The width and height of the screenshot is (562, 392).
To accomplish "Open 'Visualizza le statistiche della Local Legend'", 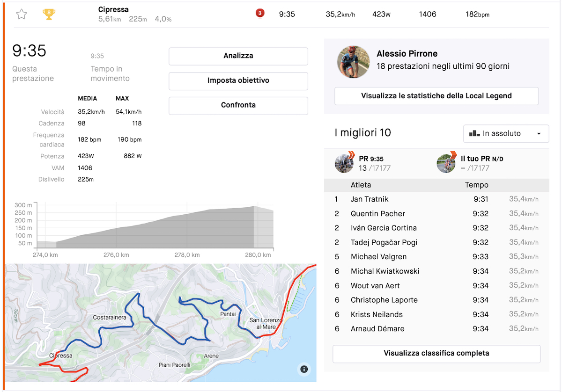I will click(436, 96).
